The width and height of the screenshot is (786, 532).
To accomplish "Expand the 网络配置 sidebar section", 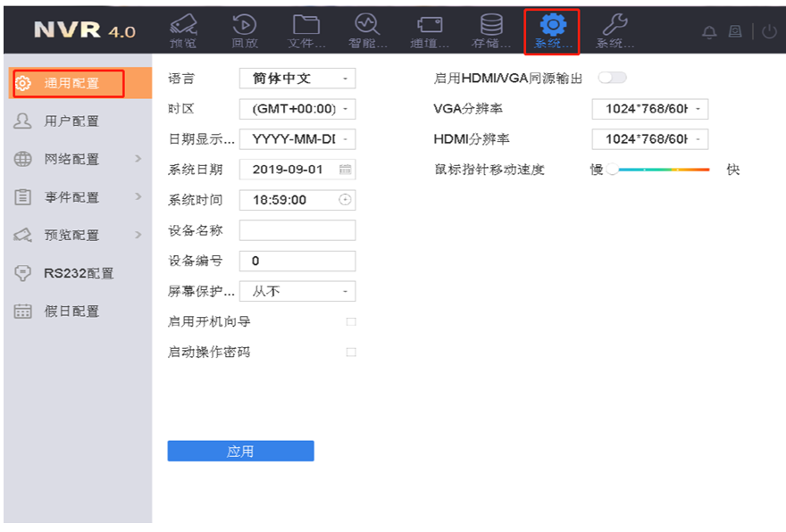I will [76, 159].
